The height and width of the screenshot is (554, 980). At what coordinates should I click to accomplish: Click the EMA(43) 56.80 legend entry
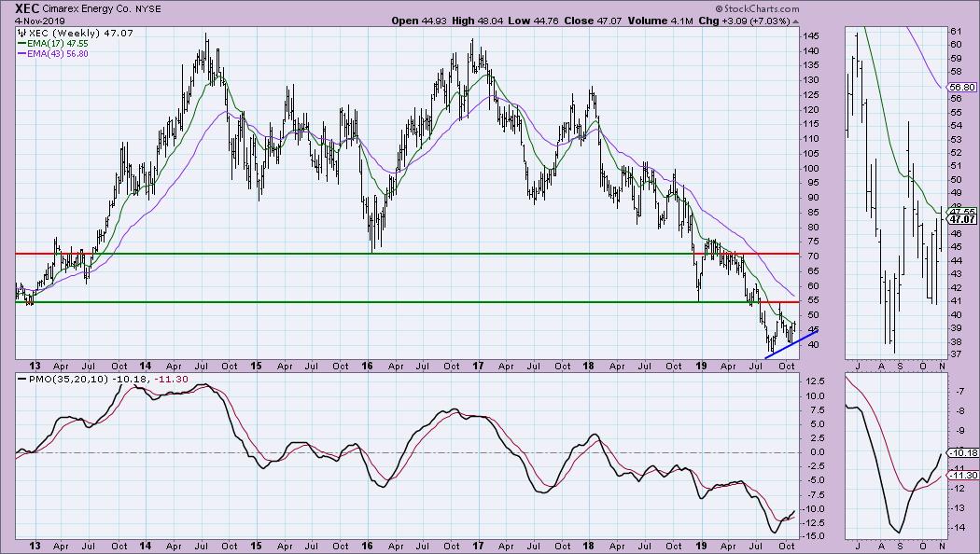53,54
